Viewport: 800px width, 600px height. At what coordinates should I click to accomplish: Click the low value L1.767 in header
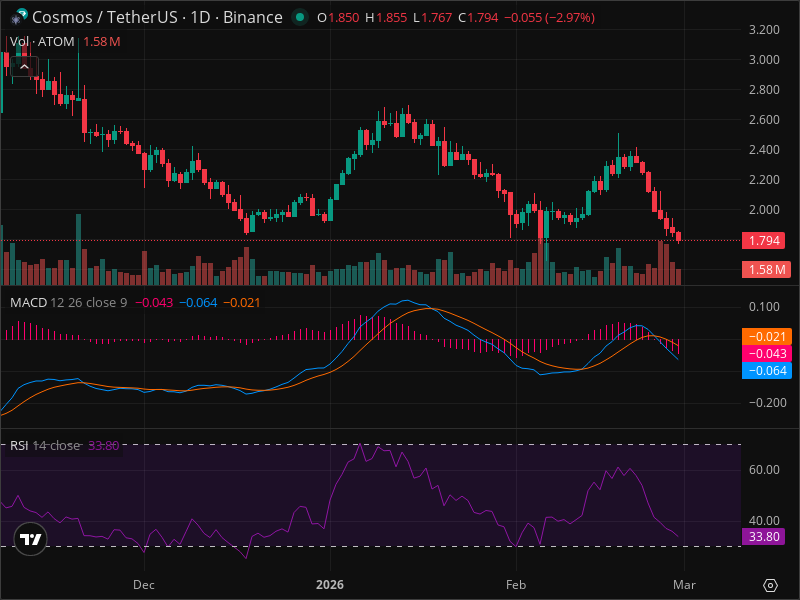pyautogui.click(x=433, y=18)
